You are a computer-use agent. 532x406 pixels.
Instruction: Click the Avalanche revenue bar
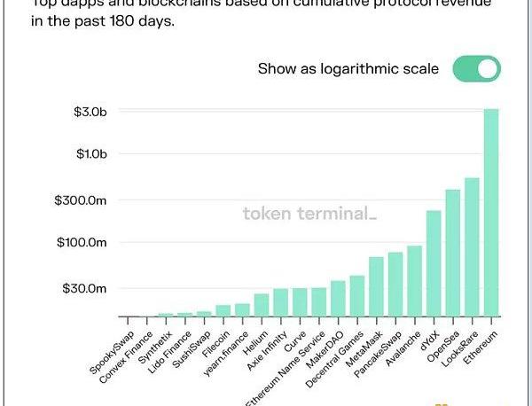click(x=414, y=281)
